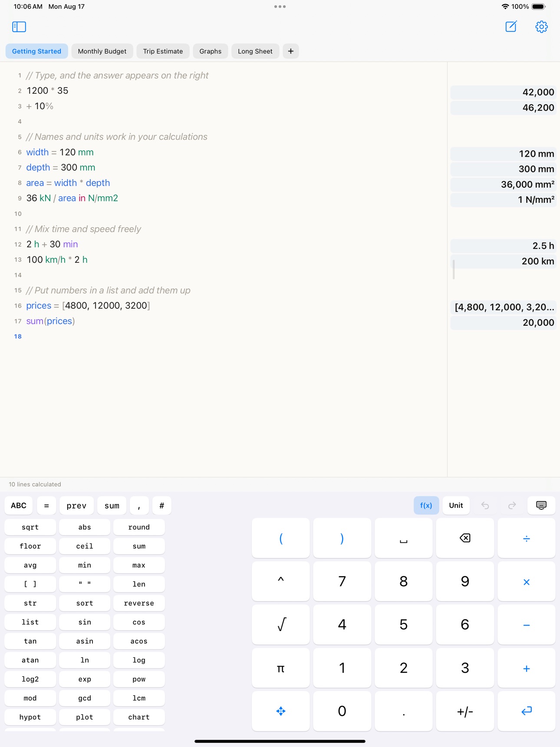The height and width of the screenshot is (747, 560).
Task: Tap the hash symbol key
Action: (162, 506)
